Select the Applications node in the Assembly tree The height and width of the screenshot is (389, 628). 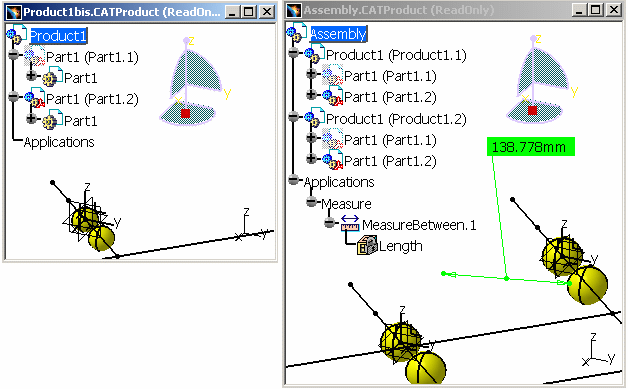coord(339,182)
